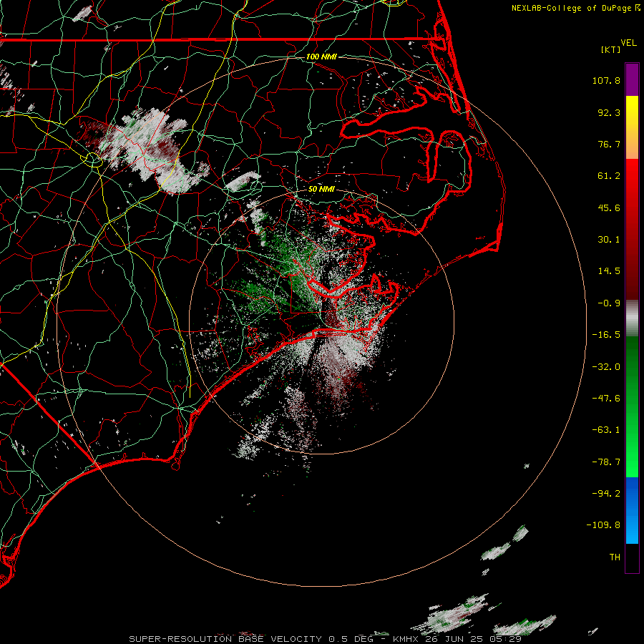
Task: Click the 50 NMI range ring label
Action: tap(321, 190)
